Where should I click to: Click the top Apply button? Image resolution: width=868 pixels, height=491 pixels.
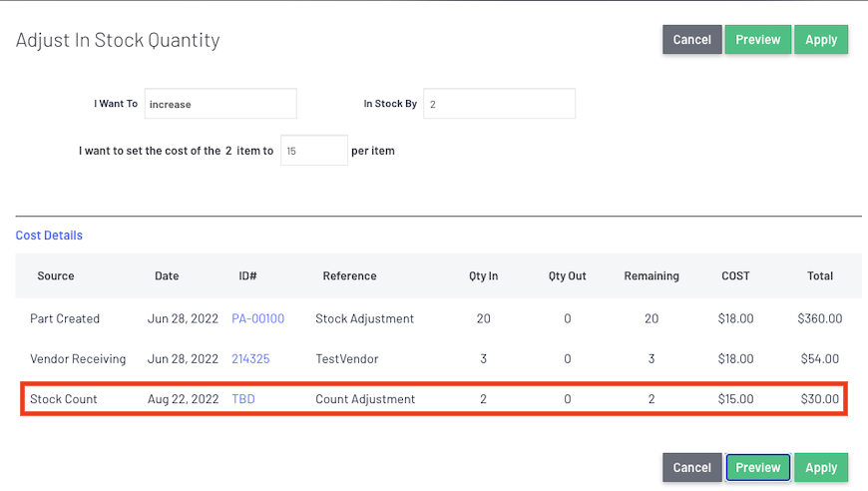tap(821, 39)
